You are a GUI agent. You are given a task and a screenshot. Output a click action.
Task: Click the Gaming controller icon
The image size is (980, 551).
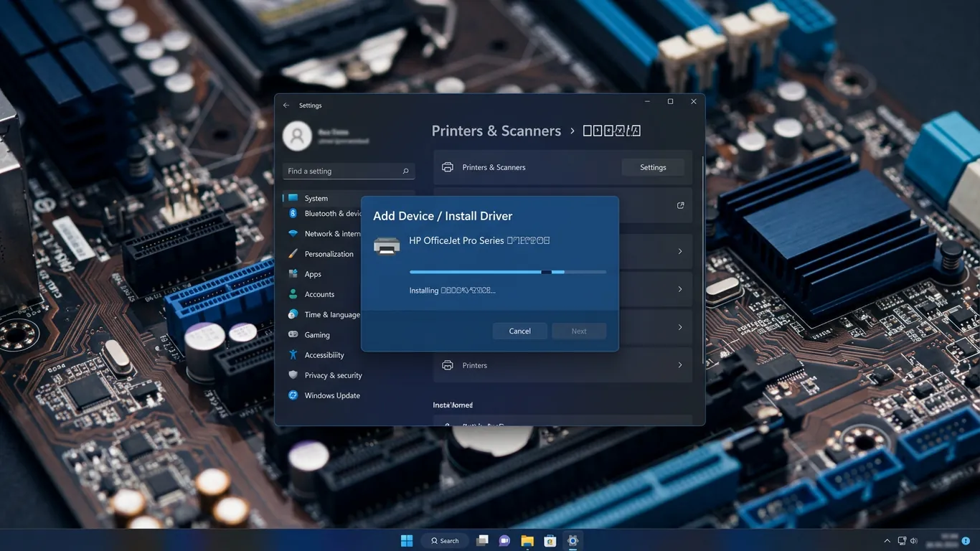coord(293,334)
